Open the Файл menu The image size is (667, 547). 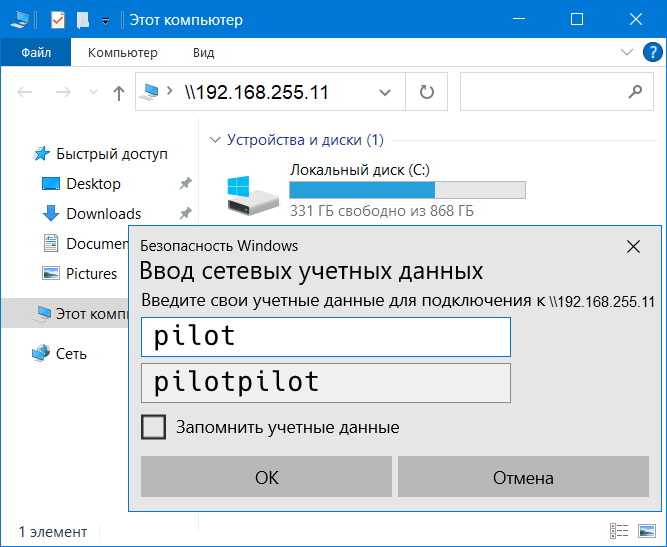36,52
